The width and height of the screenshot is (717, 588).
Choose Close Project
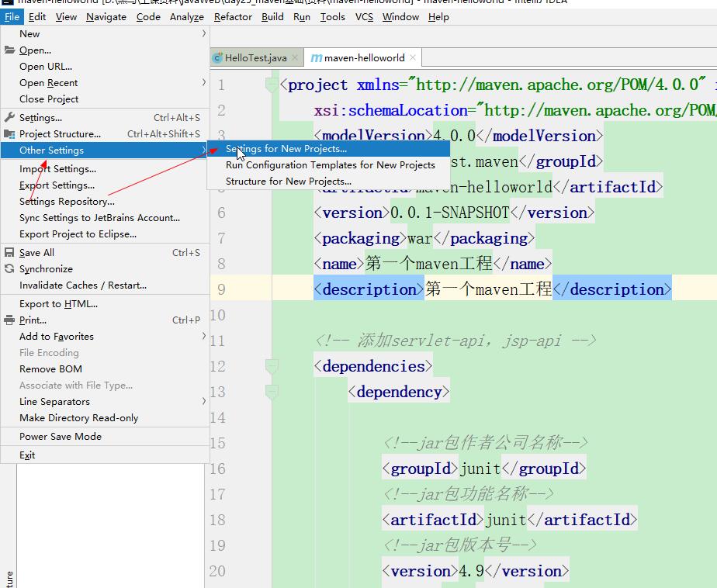[105, 99]
